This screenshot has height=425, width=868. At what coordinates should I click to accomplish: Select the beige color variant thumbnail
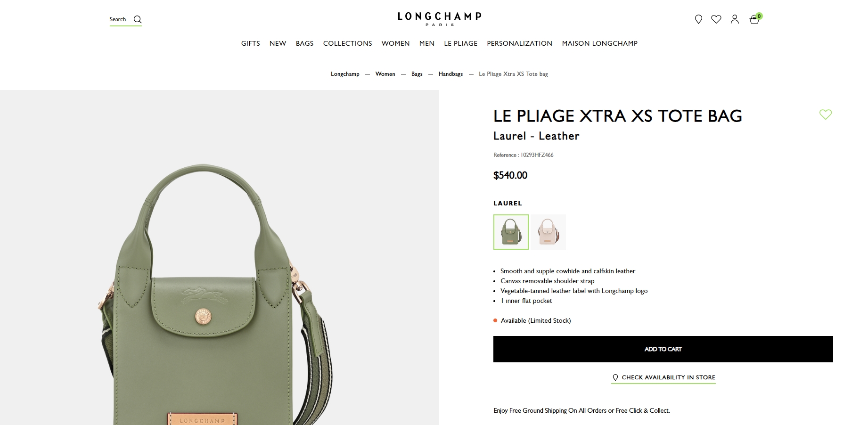[x=549, y=232]
